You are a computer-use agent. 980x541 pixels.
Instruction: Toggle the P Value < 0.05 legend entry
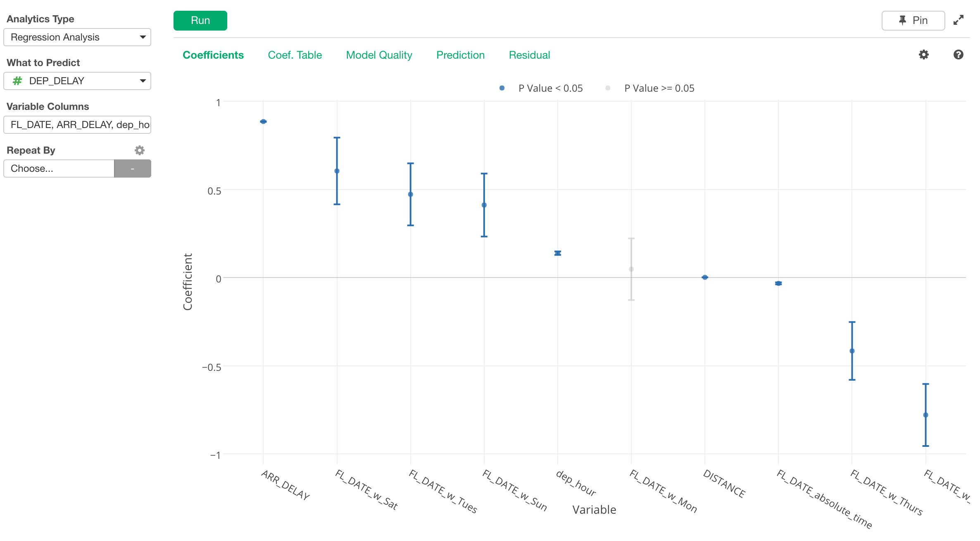pos(501,88)
